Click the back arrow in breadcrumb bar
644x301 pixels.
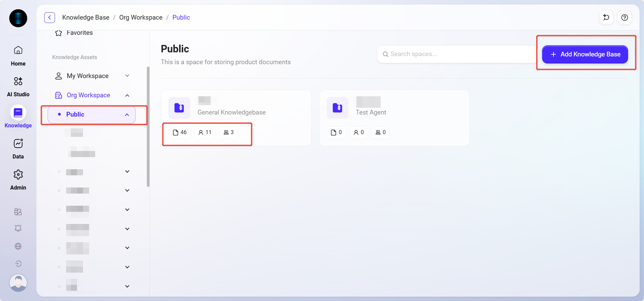click(50, 18)
